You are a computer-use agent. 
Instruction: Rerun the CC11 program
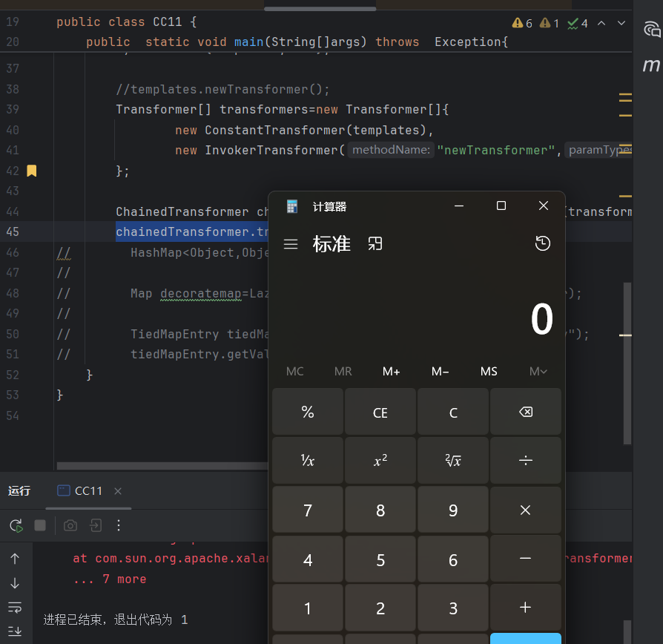(x=16, y=525)
